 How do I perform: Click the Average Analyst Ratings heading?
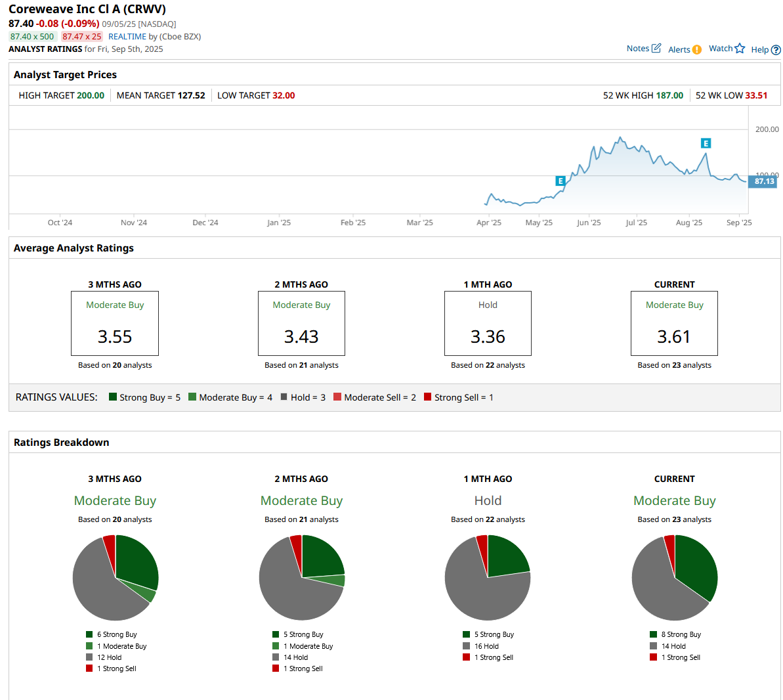click(74, 248)
